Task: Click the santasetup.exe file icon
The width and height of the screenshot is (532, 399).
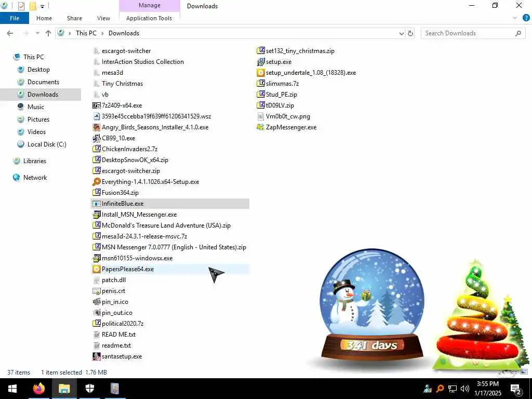Action: [96, 356]
